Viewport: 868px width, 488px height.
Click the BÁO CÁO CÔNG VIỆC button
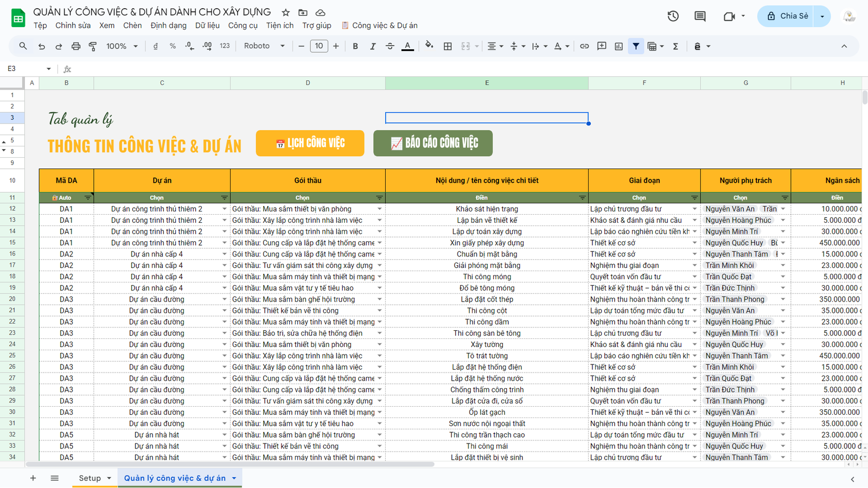pyautogui.click(x=433, y=143)
